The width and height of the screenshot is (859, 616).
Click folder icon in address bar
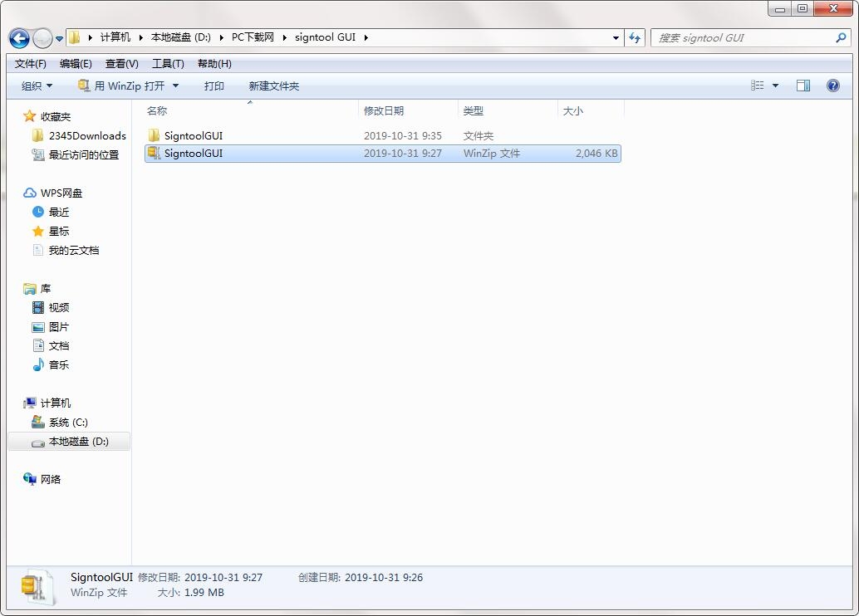click(x=75, y=37)
